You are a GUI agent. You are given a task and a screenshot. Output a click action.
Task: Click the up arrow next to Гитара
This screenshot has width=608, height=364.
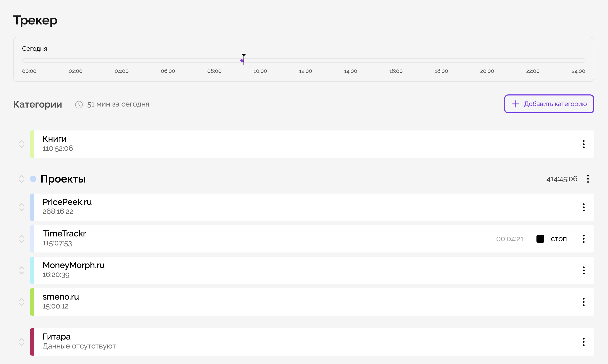[x=22, y=339]
